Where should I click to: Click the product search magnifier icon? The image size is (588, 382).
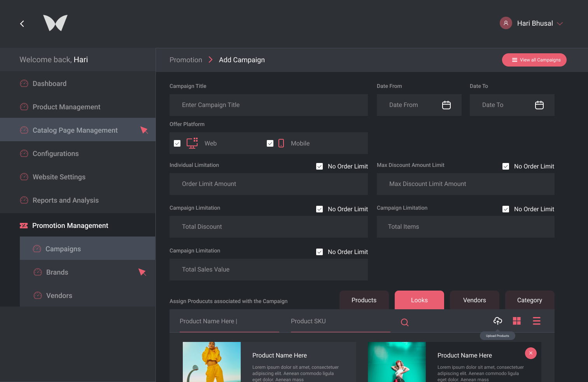[x=404, y=322]
